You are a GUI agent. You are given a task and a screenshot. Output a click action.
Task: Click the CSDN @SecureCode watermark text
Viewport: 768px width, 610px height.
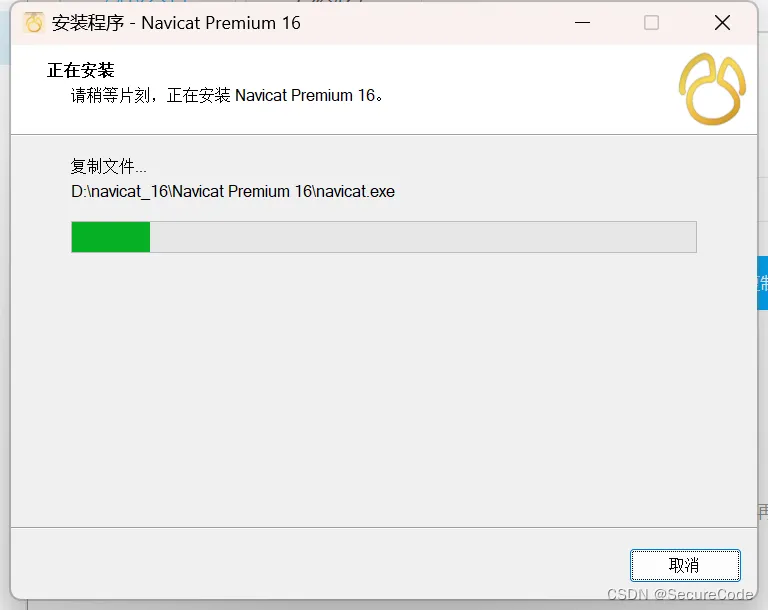pyautogui.click(x=680, y=594)
